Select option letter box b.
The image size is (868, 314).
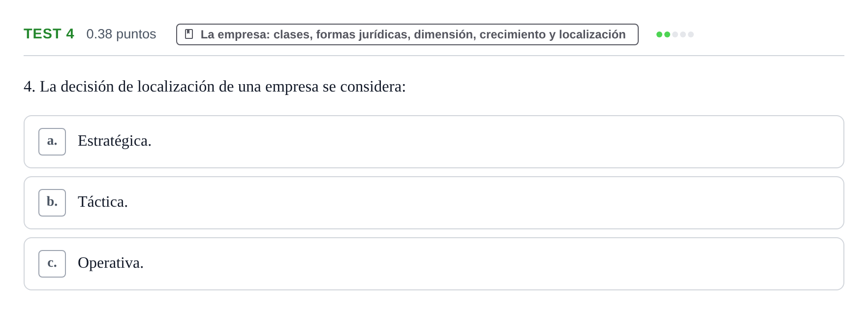(52, 203)
